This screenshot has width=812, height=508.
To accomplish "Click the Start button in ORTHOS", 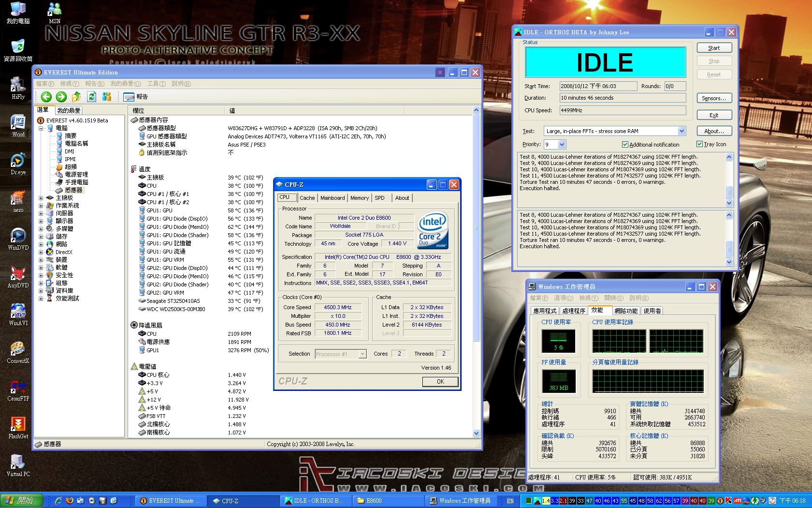I will [714, 48].
